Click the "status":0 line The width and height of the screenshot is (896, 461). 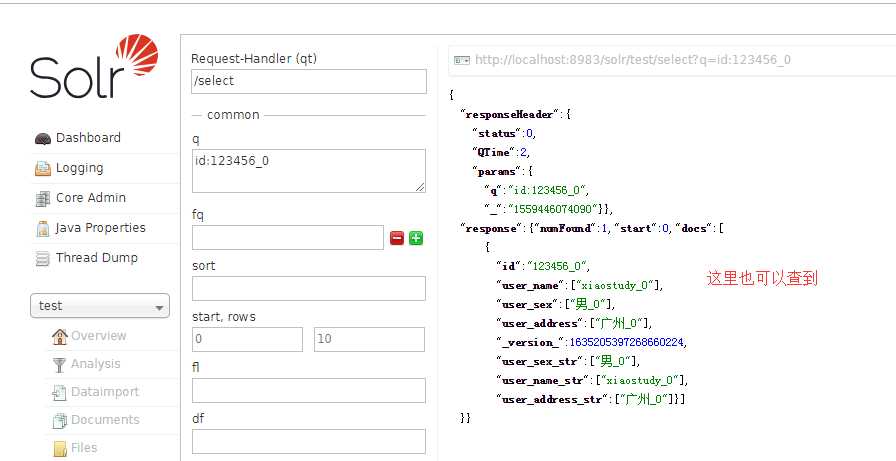(504, 133)
